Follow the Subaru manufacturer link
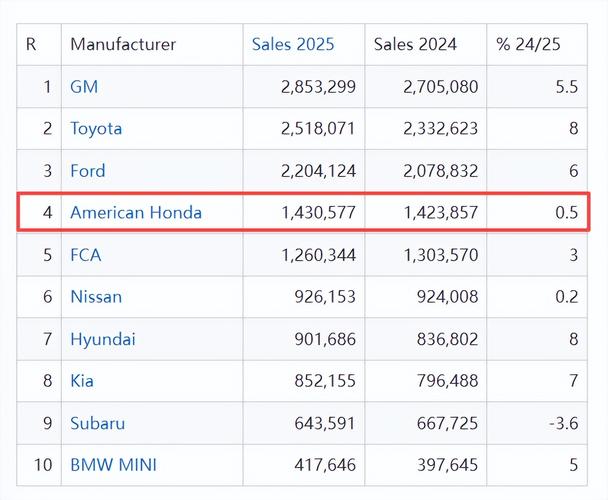This screenshot has width=608, height=500. pyautogui.click(x=97, y=423)
